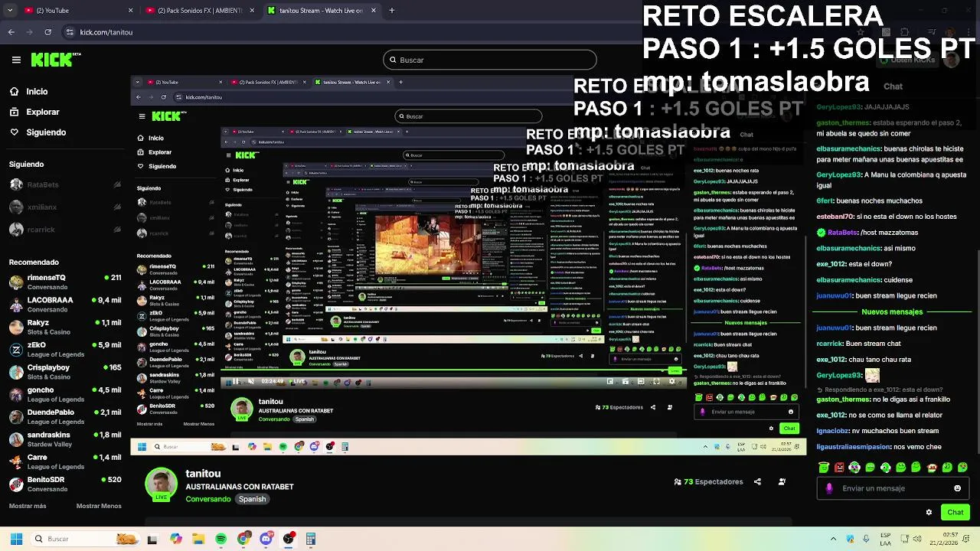Screen dimensions: 980x551
Task: Open a new tab with the main browser's plus button
Action: [391, 11]
